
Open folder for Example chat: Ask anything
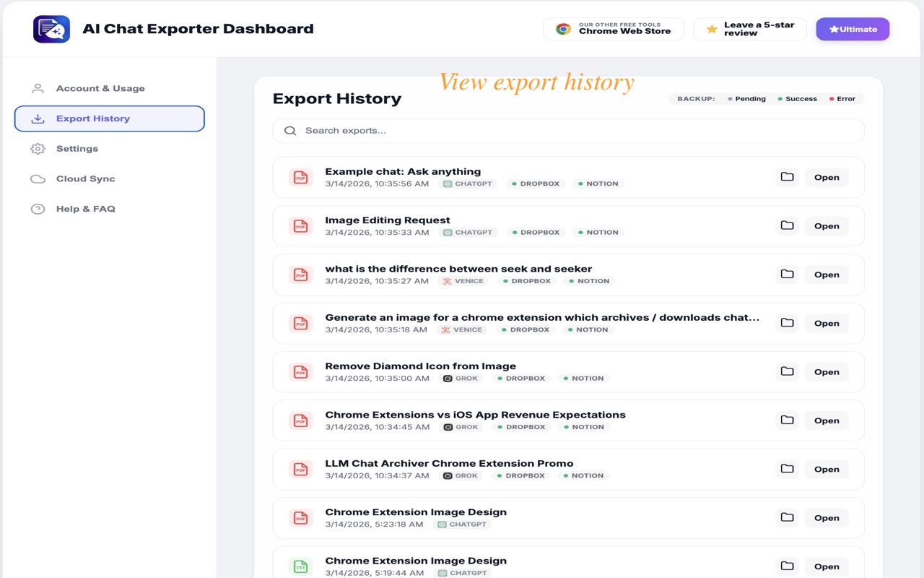click(788, 177)
